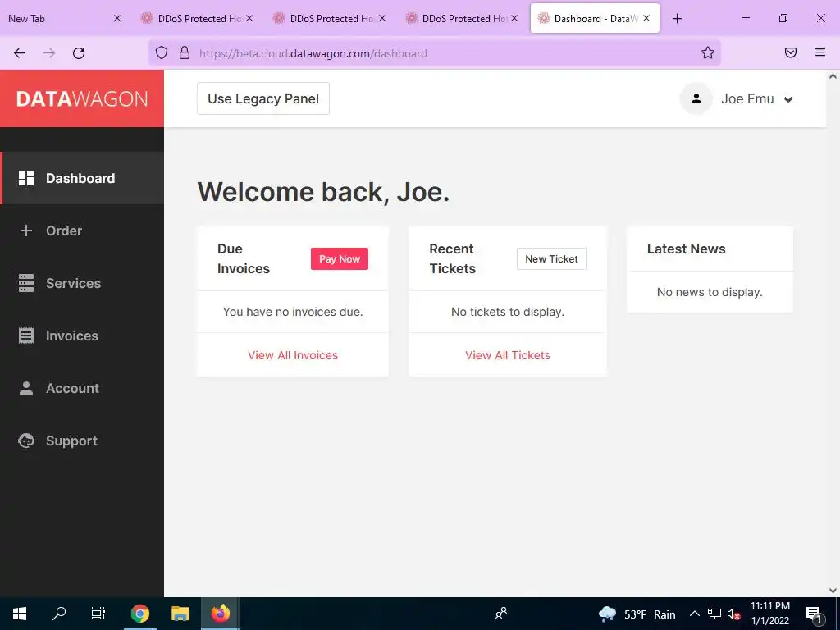Click the No news to display text
The image size is (840, 630).
coord(710,292)
